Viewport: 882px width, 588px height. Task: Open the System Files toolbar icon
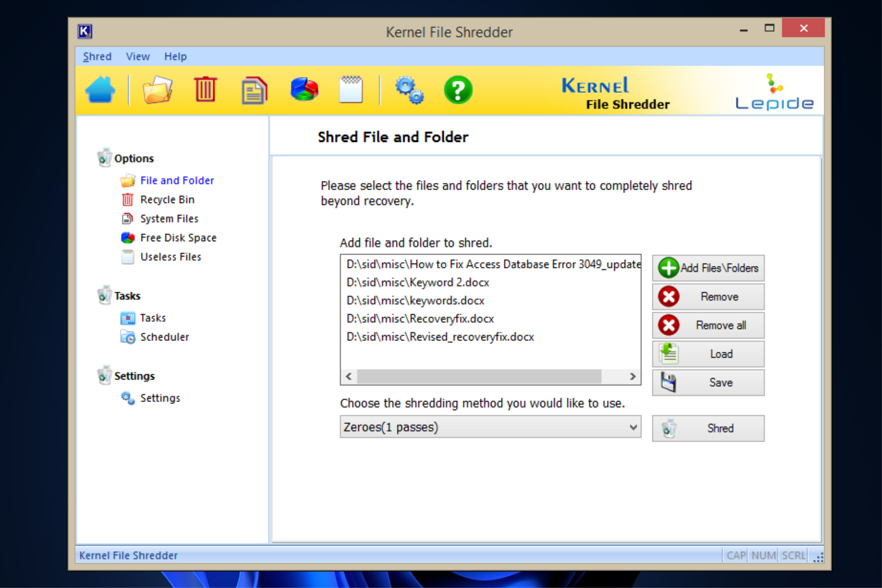pos(254,90)
